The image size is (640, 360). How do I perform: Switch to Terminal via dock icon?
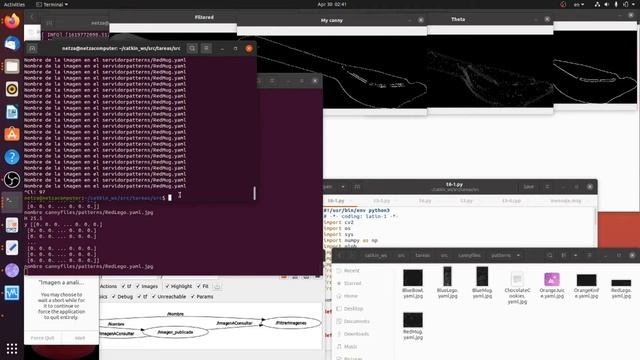pos(12,202)
